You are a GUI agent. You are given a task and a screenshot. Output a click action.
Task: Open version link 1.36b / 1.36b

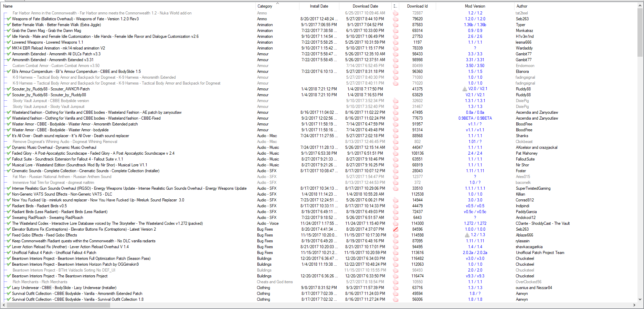click(x=475, y=25)
